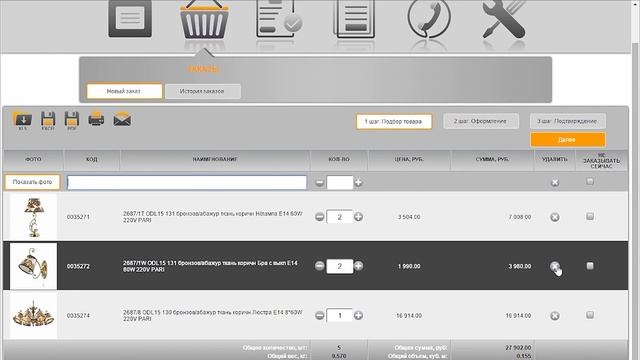This screenshot has width=640, height=360.
Task: Click the delete X in the search row
Action: click(x=555, y=182)
